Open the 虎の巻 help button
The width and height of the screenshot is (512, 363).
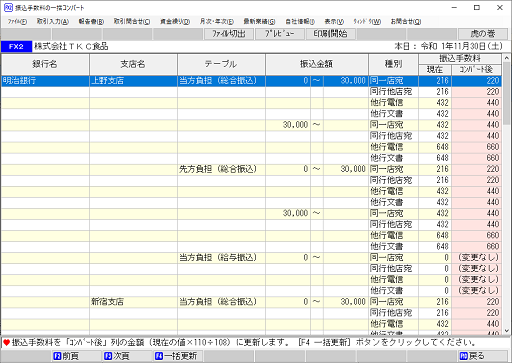483,34
